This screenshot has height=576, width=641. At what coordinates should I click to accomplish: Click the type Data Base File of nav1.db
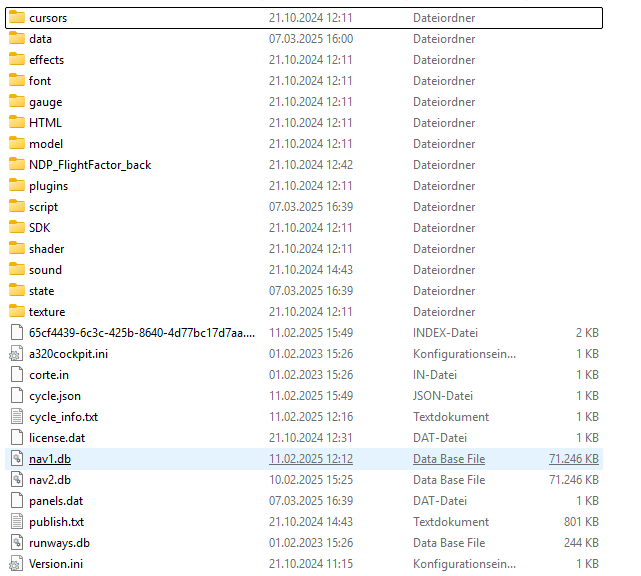pyautogui.click(x=449, y=459)
